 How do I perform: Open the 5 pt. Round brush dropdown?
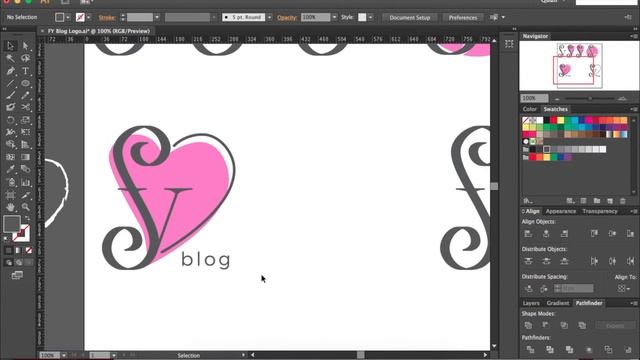click(x=269, y=18)
